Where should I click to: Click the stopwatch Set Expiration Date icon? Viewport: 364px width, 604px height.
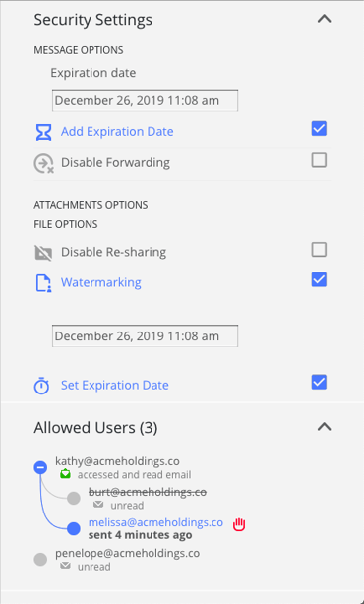tap(41, 386)
